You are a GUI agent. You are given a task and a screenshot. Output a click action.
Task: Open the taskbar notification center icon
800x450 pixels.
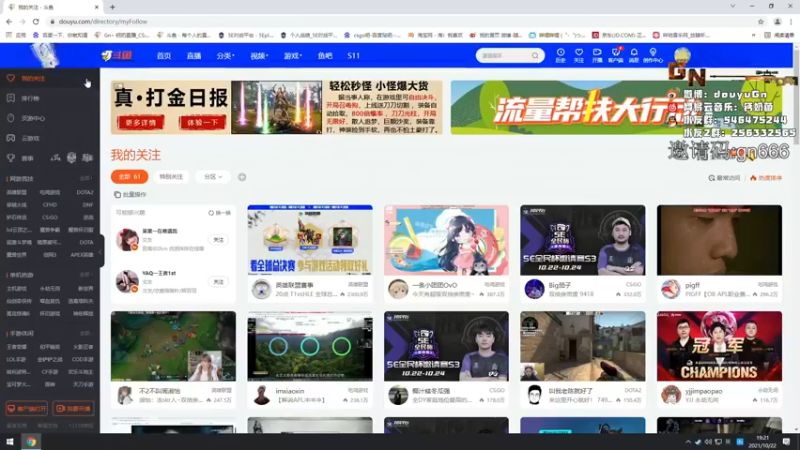pos(786,441)
